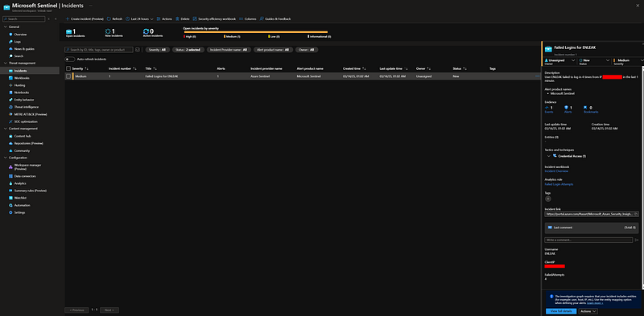The height and width of the screenshot is (316, 644).
Task: Open Entity behavior page
Action: click(x=24, y=100)
